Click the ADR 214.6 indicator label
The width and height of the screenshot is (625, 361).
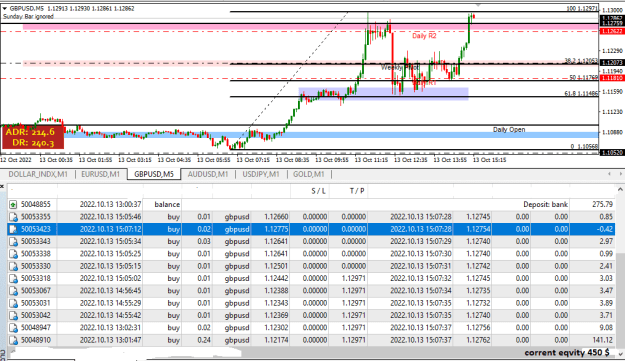[x=30, y=132]
